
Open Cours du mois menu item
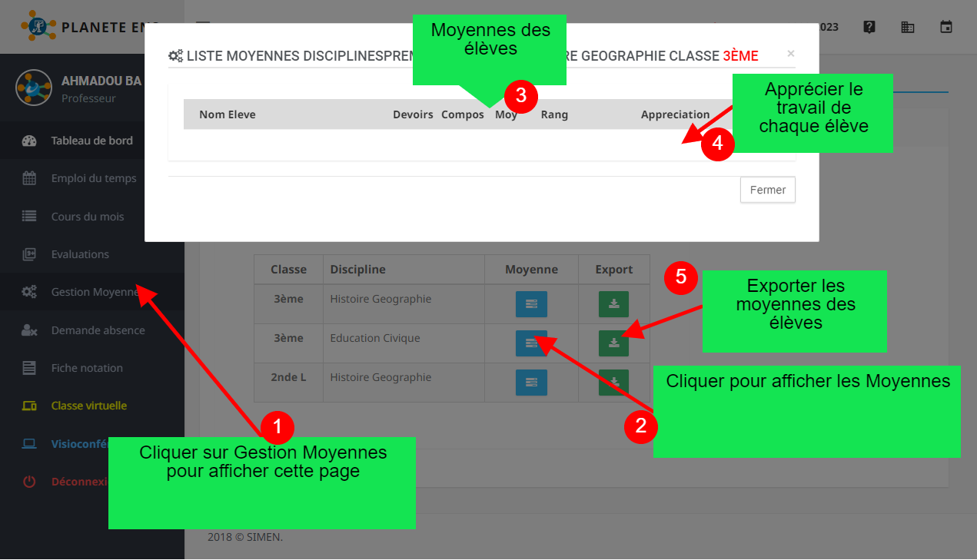tap(87, 217)
